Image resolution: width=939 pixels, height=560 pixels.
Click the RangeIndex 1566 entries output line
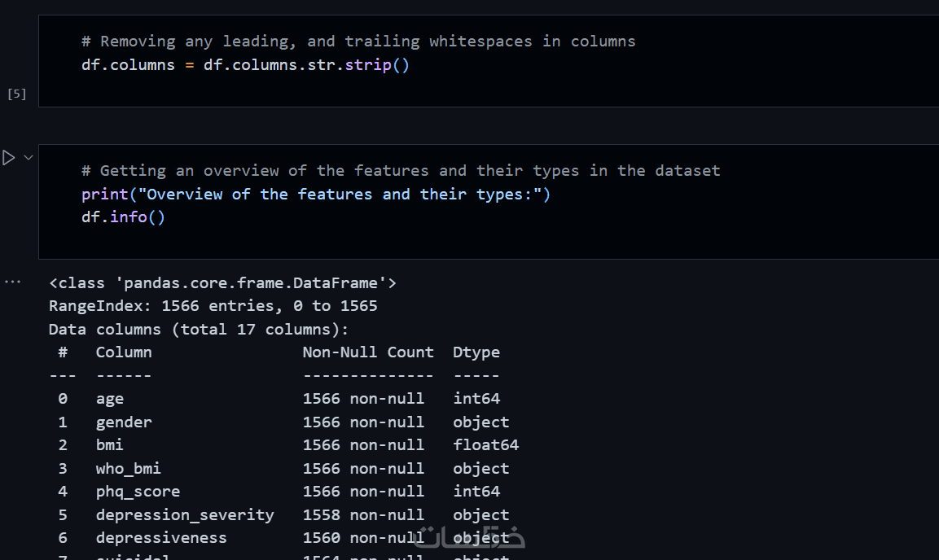(x=213, y=306)
